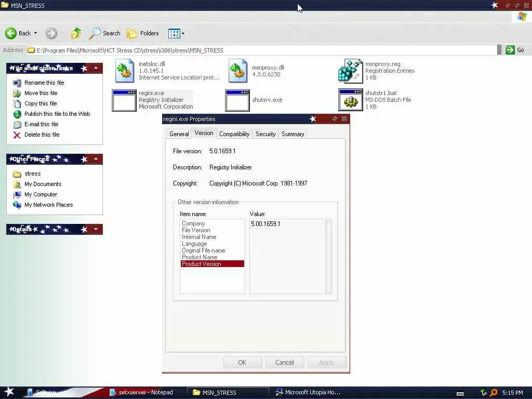532x399 pixels.
Task: Select shutsrv.exe file icon
Action: pos(237,100)
